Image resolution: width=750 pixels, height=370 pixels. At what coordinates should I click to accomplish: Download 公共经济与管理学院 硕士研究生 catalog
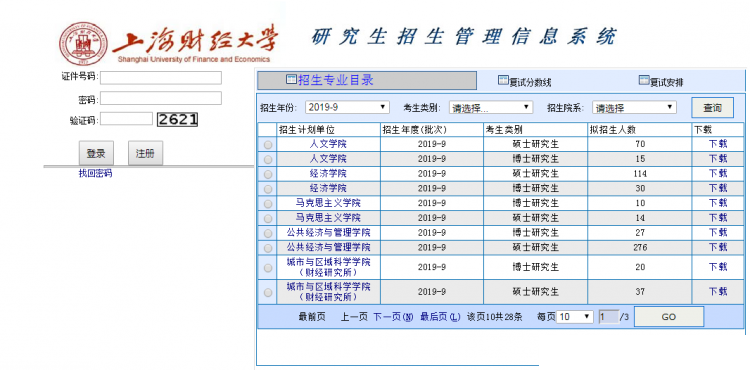pyautogui.click(x=717, y=247)
